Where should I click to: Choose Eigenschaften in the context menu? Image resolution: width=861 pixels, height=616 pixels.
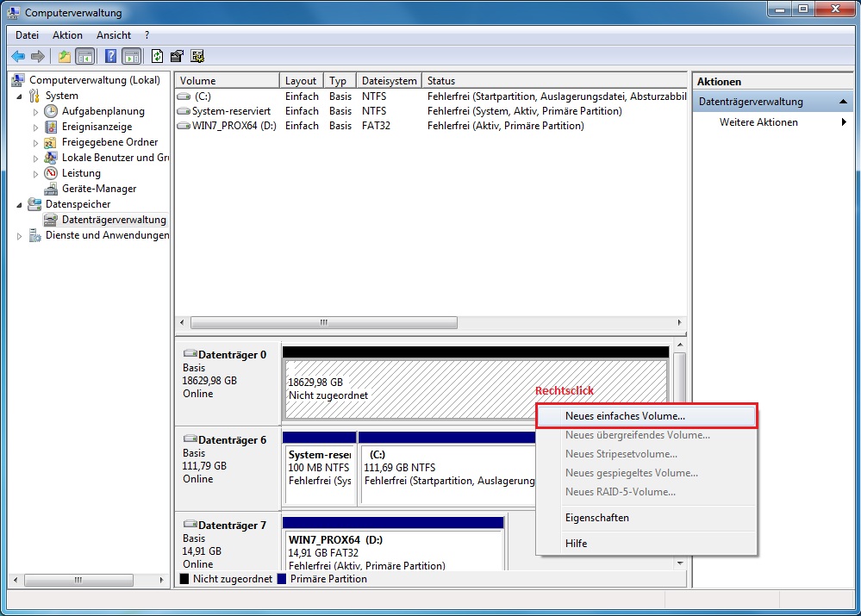[646, 518]
